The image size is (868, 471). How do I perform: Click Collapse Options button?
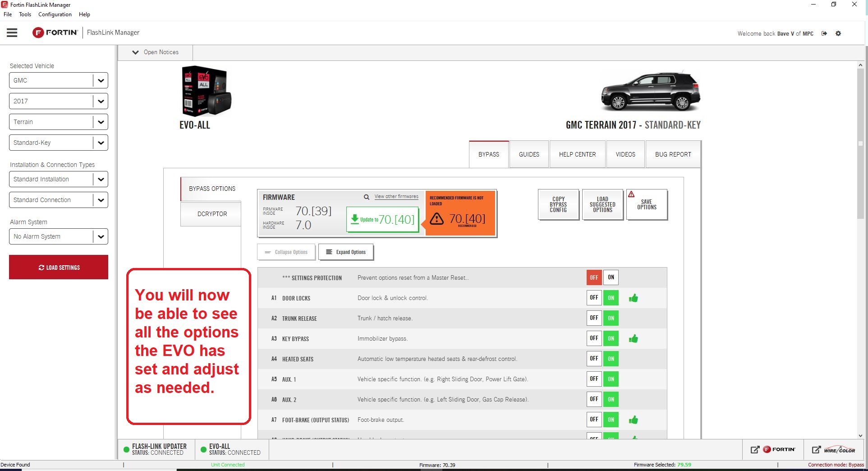coord(286,252)
